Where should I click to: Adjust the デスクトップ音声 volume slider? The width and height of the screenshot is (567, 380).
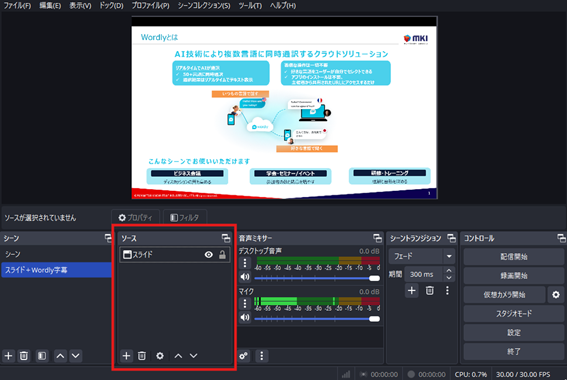tap(317, 278)
